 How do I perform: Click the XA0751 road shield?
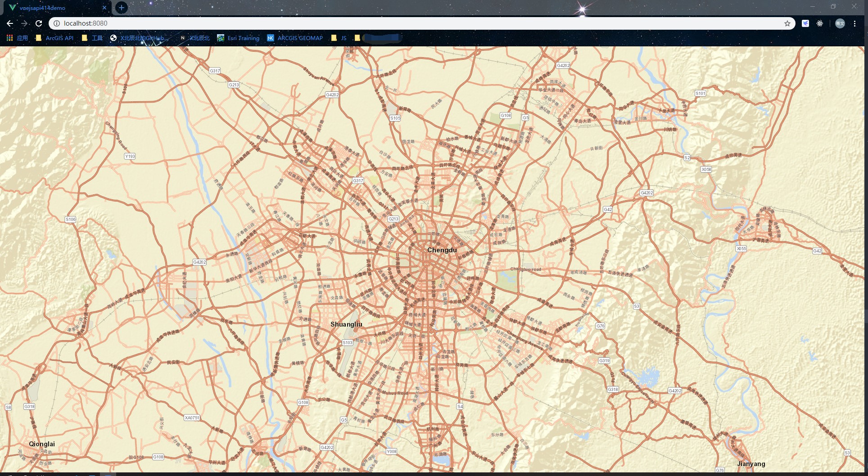(x=192, y=418)
